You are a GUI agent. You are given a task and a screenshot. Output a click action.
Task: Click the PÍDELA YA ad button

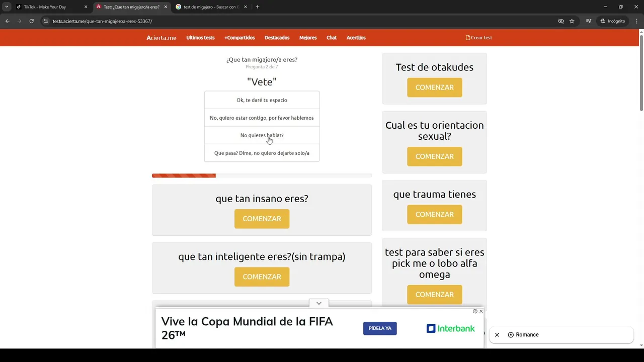tap(380, 328)
